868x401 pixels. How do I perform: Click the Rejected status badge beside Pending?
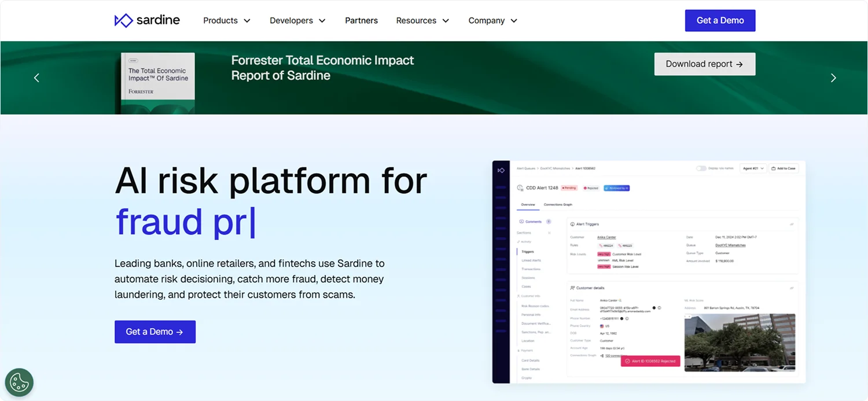click(x=591, y=188)
